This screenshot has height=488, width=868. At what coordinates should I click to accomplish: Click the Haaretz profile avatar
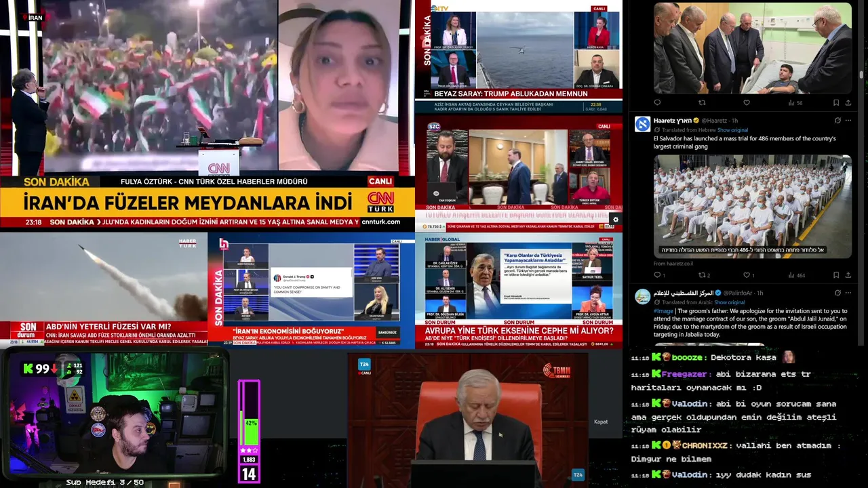click(x=642, y=124)
